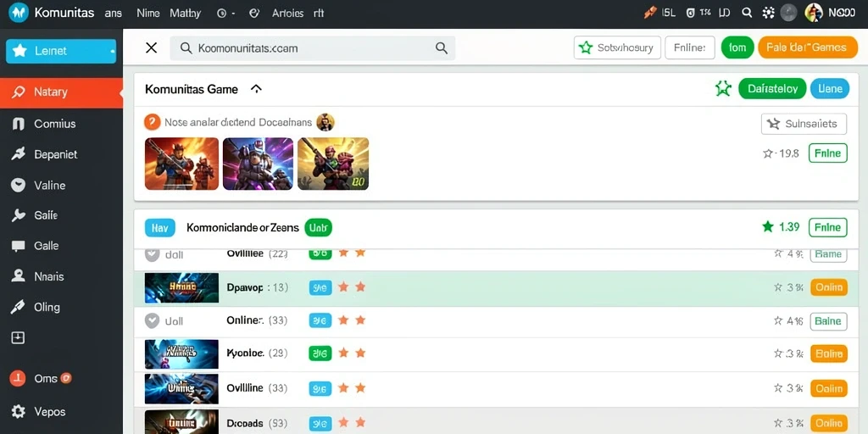This screenshot has width=868, height=434.
Task: Click the green Untr badge
Action: tap(319, 227)
